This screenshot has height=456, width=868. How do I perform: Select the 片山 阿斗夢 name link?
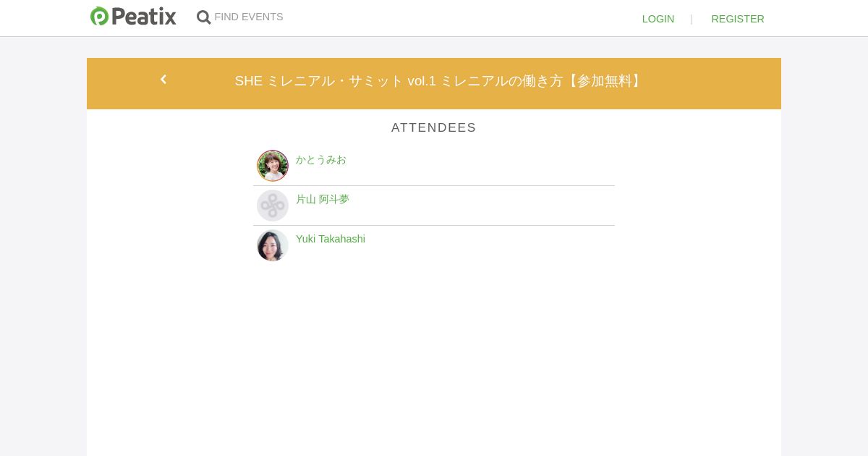322,199
